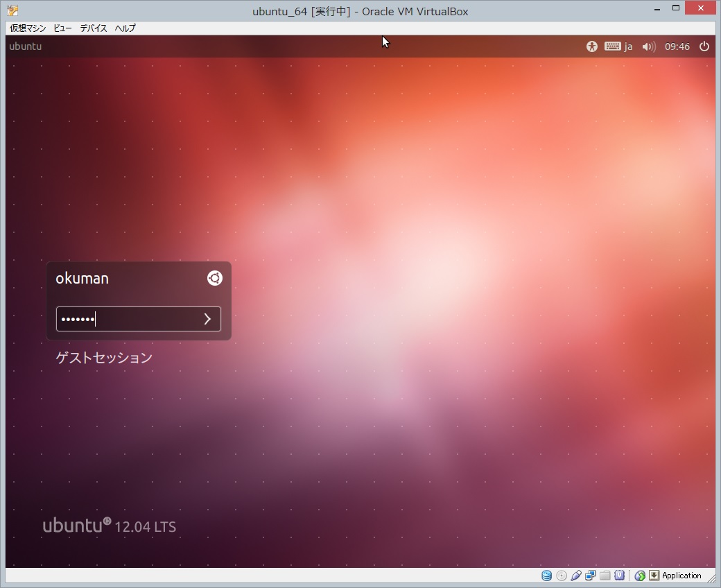
Task: Click the shared folders status icon
Action: tap(605, 576)
